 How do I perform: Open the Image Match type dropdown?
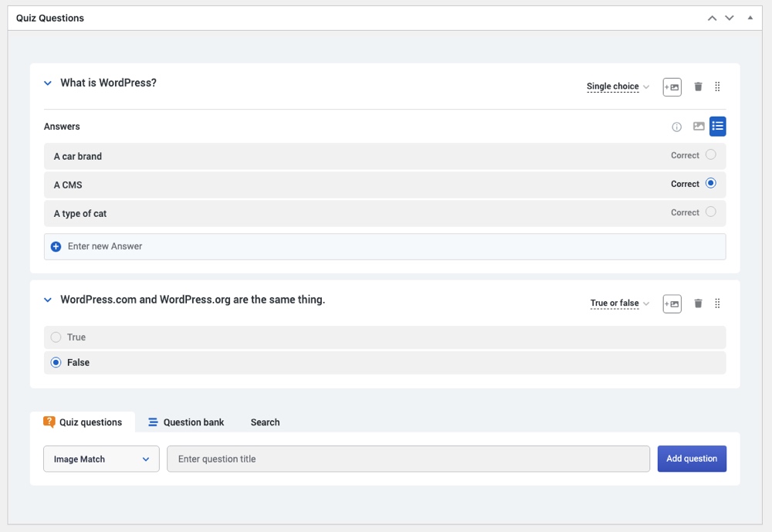coord(101,459)
